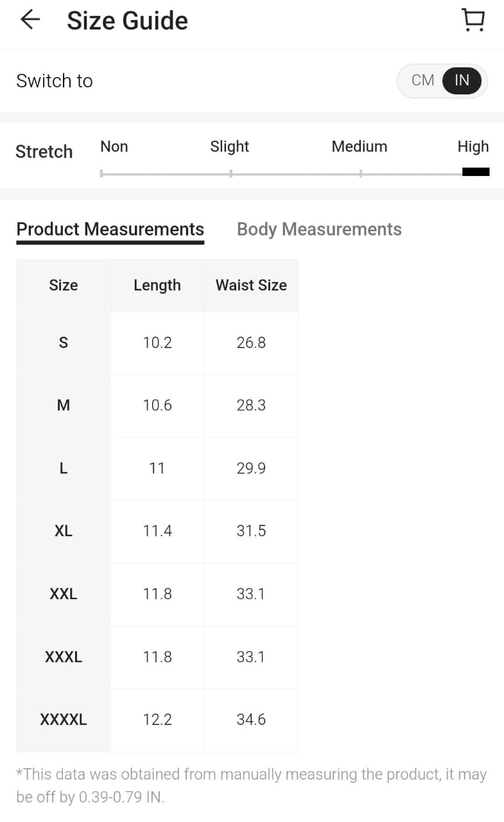504x822 pixels.
Task: Open the Body Measurements tab
Action: [x=319, y=229]
